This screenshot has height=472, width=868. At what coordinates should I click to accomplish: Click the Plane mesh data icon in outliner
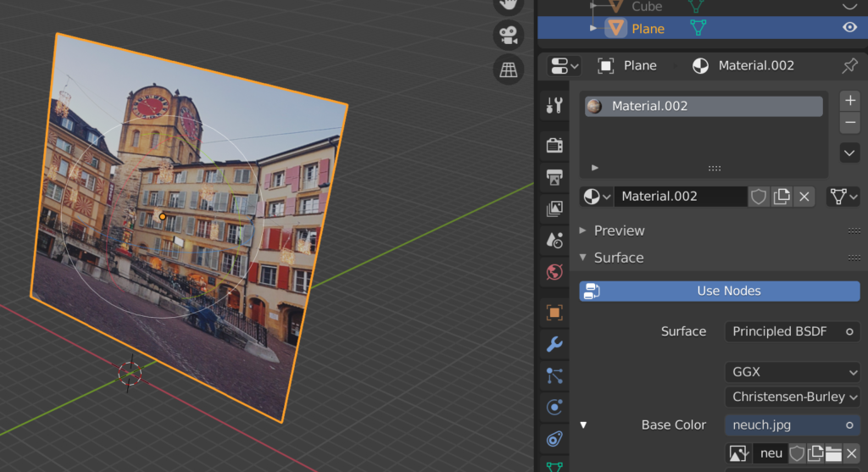click(698, 28)
